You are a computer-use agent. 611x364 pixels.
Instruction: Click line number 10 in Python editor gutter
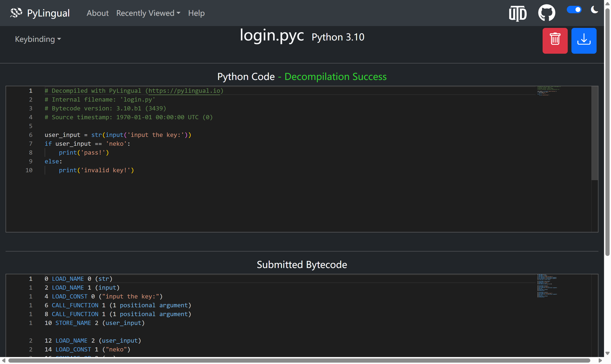[x=29, y=170]
